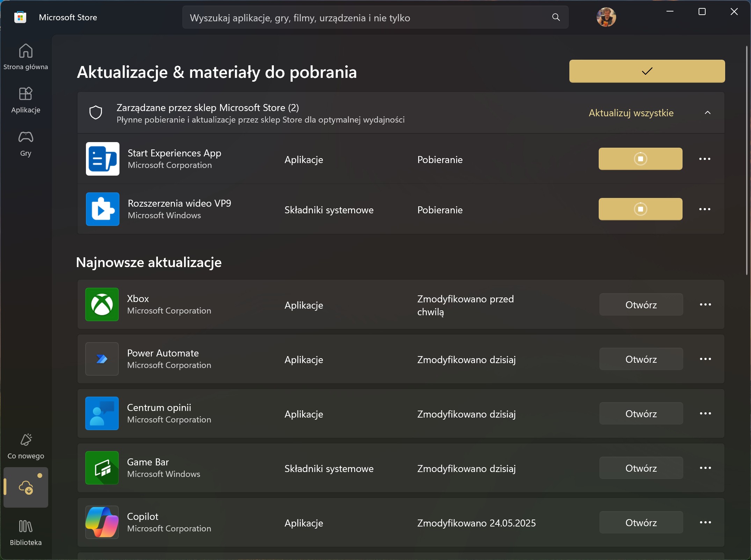751x560 pixels.
Task: Click the Game Bar app icon
Action: (102, 468)
